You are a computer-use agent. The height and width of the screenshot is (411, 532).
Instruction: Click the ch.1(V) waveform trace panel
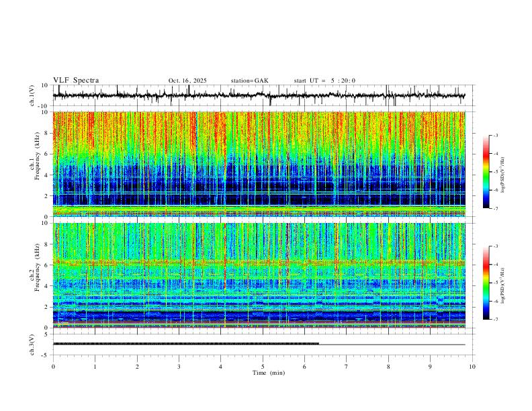(264, 95)
